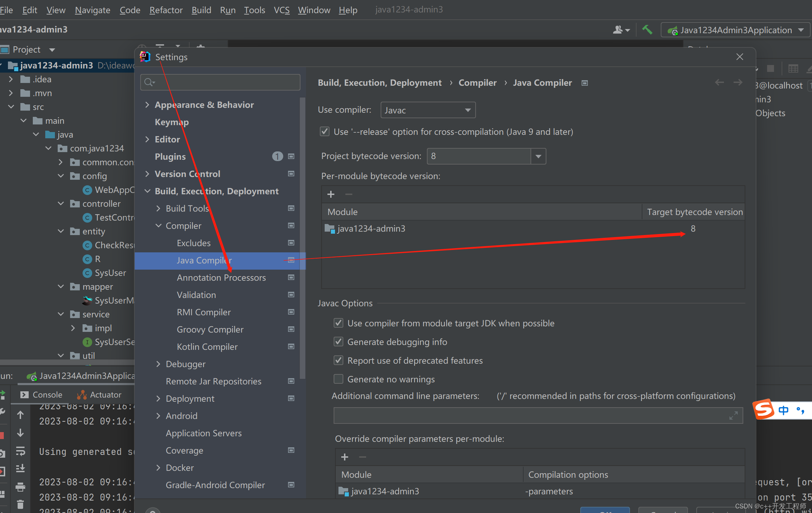Open the Use compiler Javac dropdown
Screen dimensions: 812x513
pyautogui.click(x=428, y=110)
